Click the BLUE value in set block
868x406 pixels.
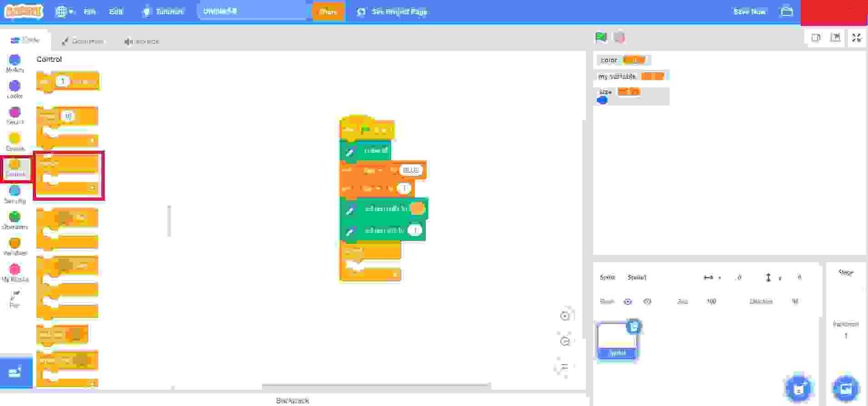click(x=411, y=170)
